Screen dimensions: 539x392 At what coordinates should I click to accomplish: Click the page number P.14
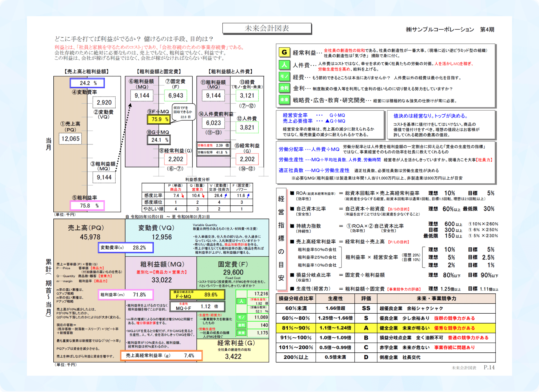coord(489,367)
